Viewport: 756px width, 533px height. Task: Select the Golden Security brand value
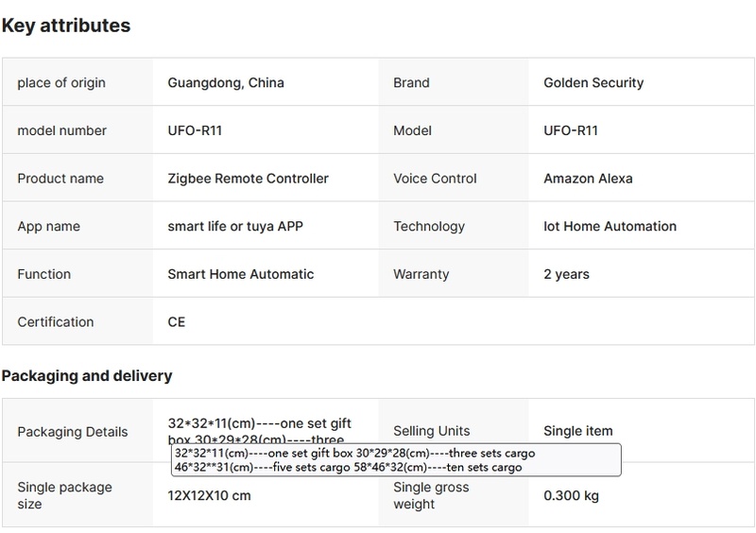[x=593, y=83]
